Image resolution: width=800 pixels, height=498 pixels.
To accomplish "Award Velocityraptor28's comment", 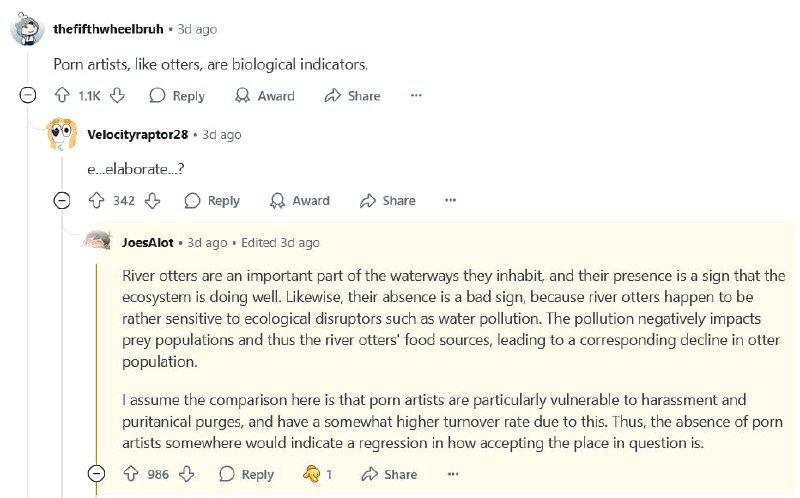I will coord(300,201).
